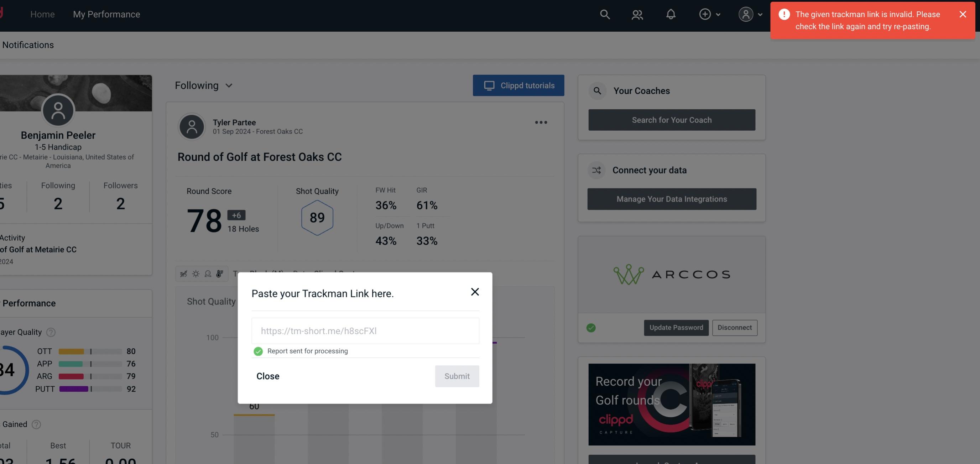This screenshot has width=980, height=464.
Task: Click the coach search magnifier icon
Action: [597, 91]
